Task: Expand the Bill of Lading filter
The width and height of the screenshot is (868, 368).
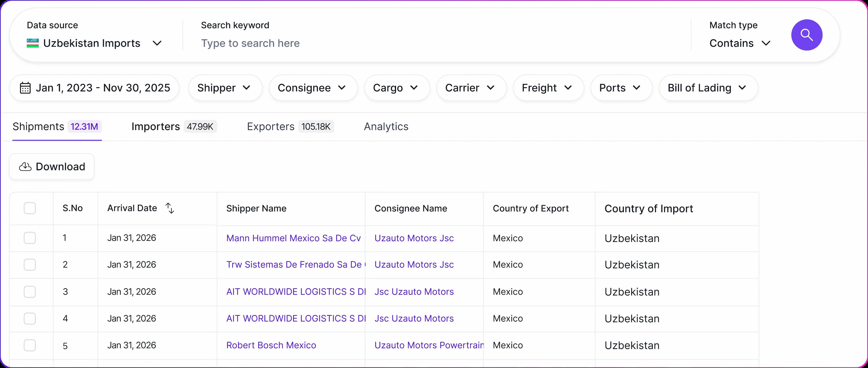Action: point(708,88)
